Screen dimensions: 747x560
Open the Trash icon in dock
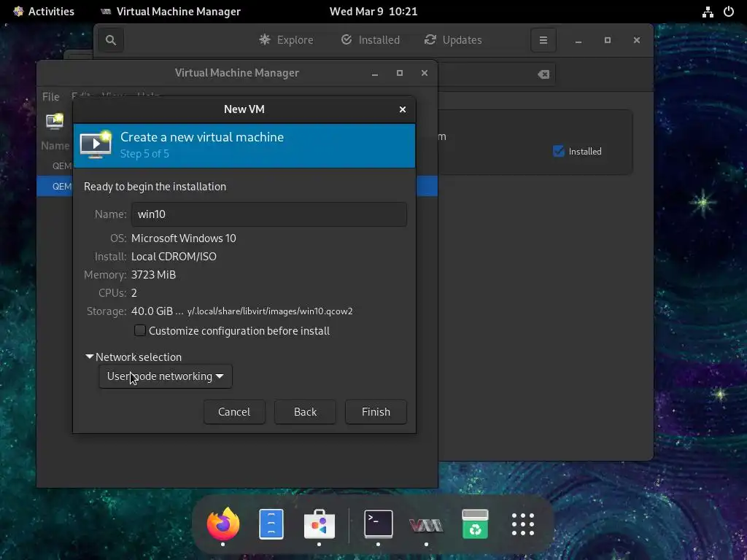tap(475, 524)
